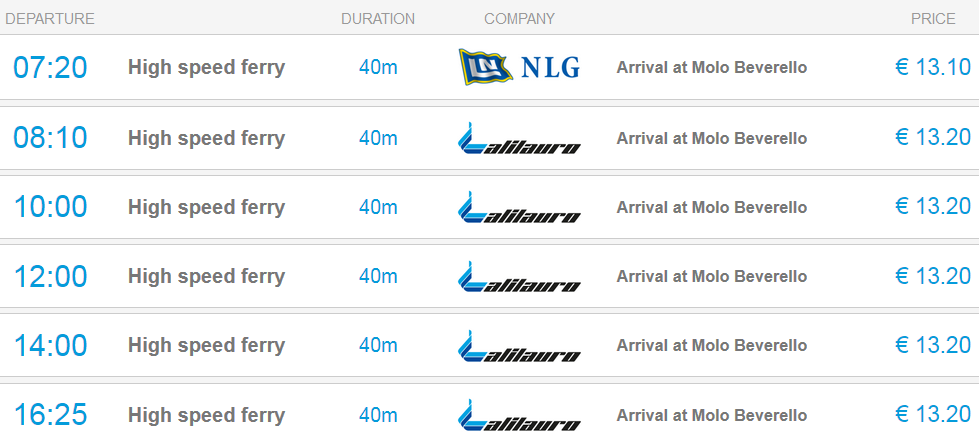The width and height of the screenshot is (979, 446).
Task: Click the Alilauro logo on 08:10 row
Action: point(519,138)
